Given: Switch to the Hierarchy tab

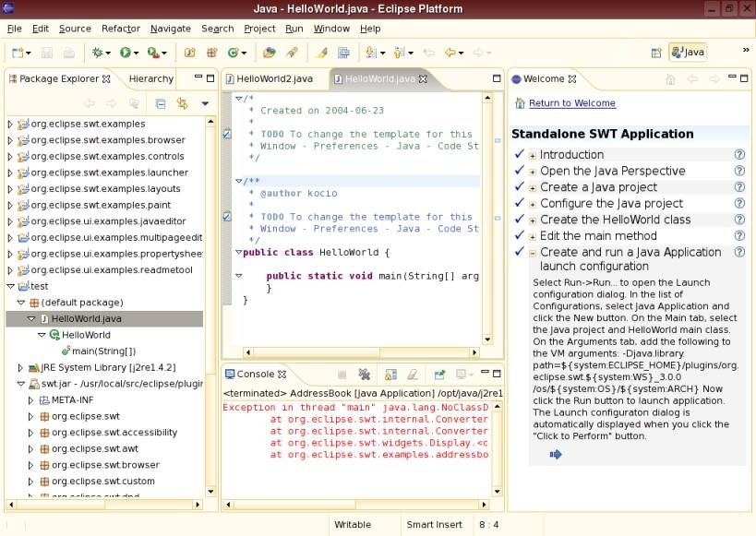Looking at the screenshot, I should point(150,79).
